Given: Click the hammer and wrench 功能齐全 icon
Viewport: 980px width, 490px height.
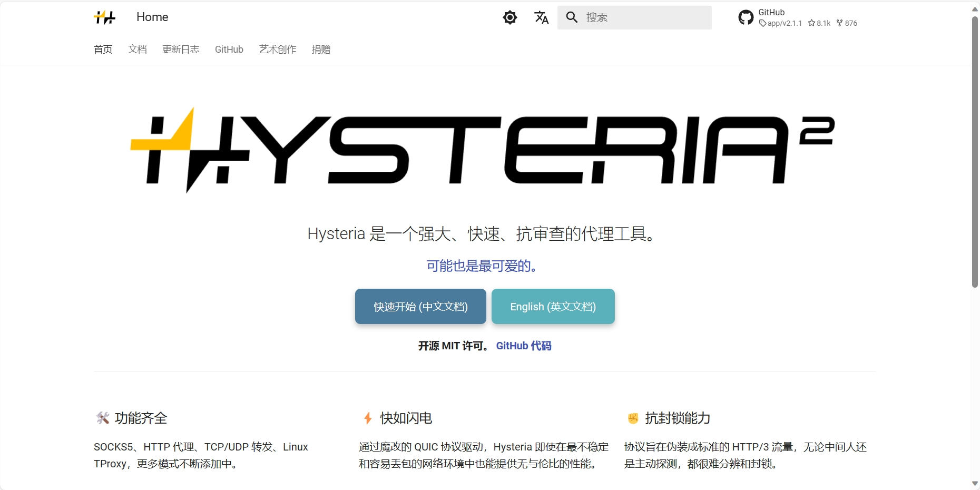Looking at the screenshot, I should 103,418.
